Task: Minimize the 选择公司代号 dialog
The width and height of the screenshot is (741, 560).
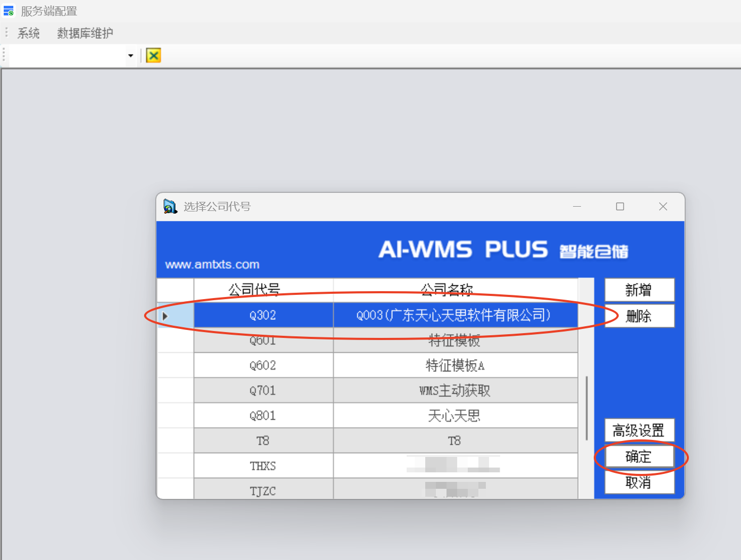Action: click(x=577, y=206)
